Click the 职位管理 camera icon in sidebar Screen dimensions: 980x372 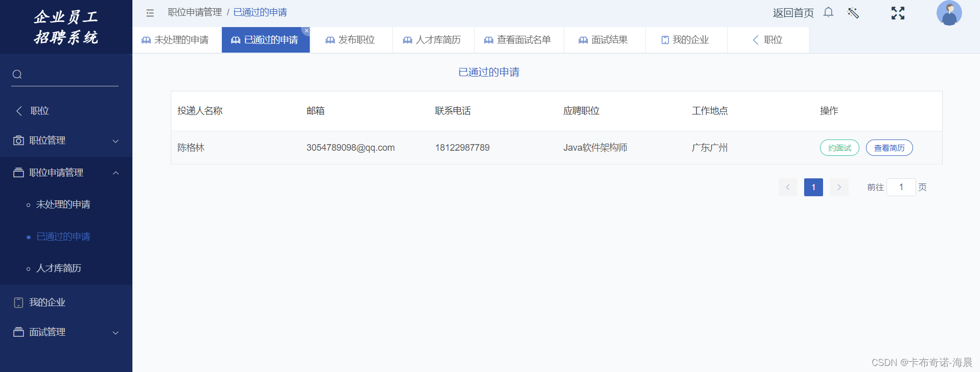coord(18,141)
